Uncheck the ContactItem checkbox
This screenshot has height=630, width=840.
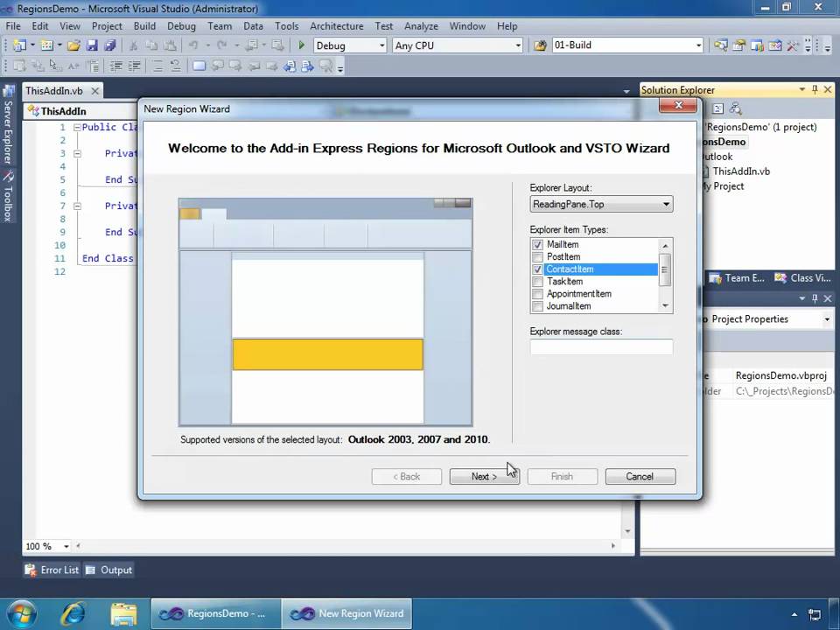pos(537,269)
